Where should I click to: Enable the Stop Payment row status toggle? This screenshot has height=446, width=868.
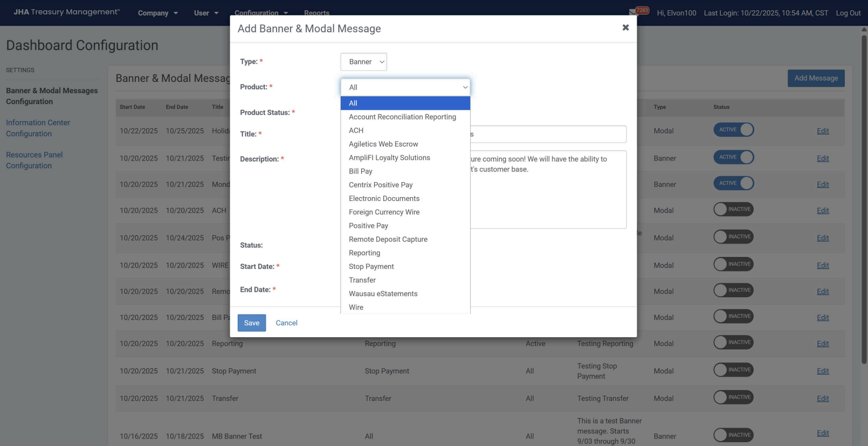(733, 370)
